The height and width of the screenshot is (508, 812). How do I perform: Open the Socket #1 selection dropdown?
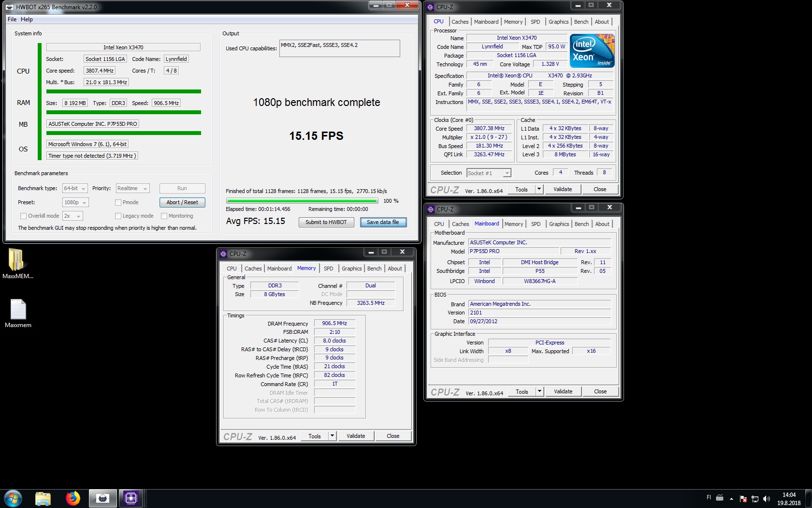click(489, 173)
